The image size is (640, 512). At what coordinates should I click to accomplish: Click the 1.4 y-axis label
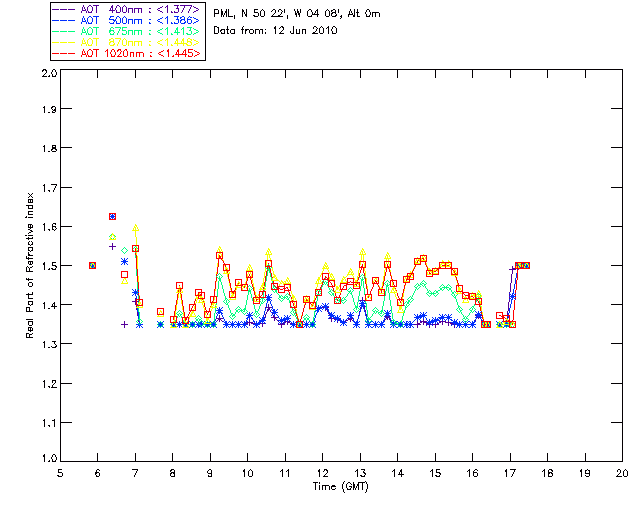coord(49,305)
